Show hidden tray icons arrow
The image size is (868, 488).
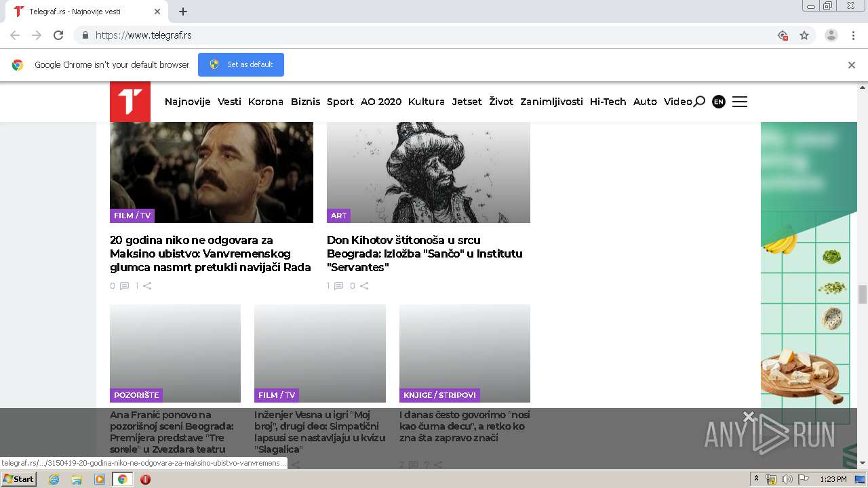coord(756,479)
